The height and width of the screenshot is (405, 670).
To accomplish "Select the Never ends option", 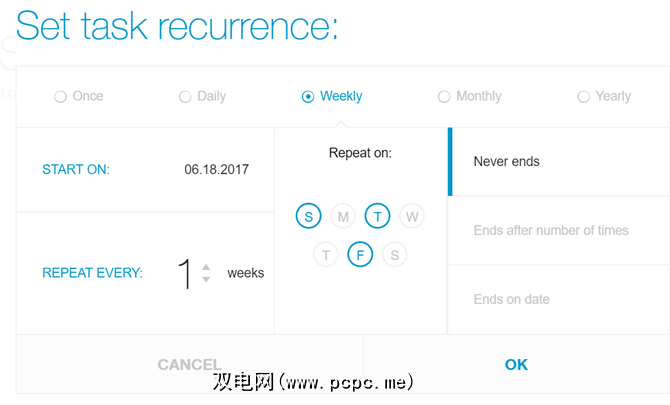I will [x=507, y=161].
